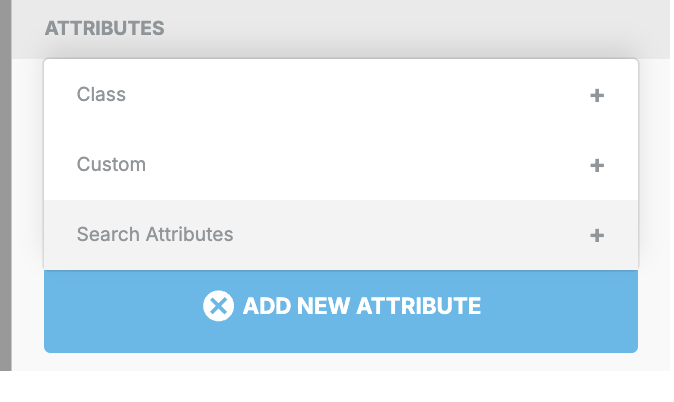674x402 pixels.
Task: Click the plus icon beside Class
Action: click(597, 95)
